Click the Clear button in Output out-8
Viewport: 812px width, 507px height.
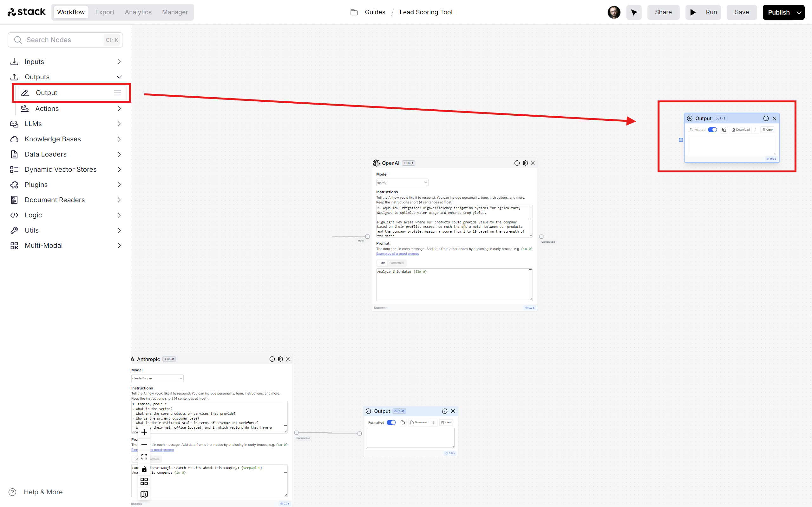point(446,422)
